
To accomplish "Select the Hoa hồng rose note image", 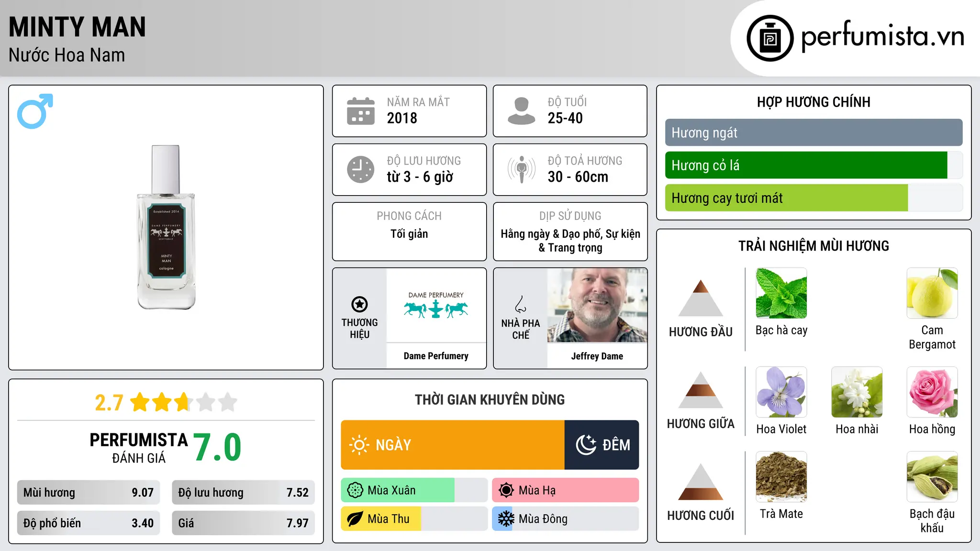I will point(932,392).
